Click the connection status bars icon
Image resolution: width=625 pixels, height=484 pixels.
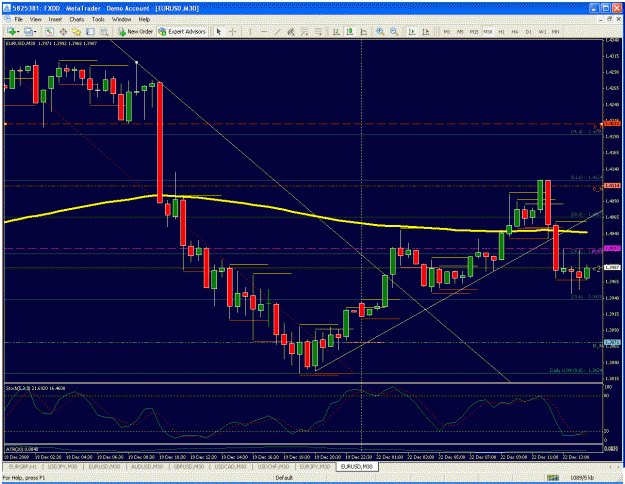pyautogui.click(x=552, y=478)
